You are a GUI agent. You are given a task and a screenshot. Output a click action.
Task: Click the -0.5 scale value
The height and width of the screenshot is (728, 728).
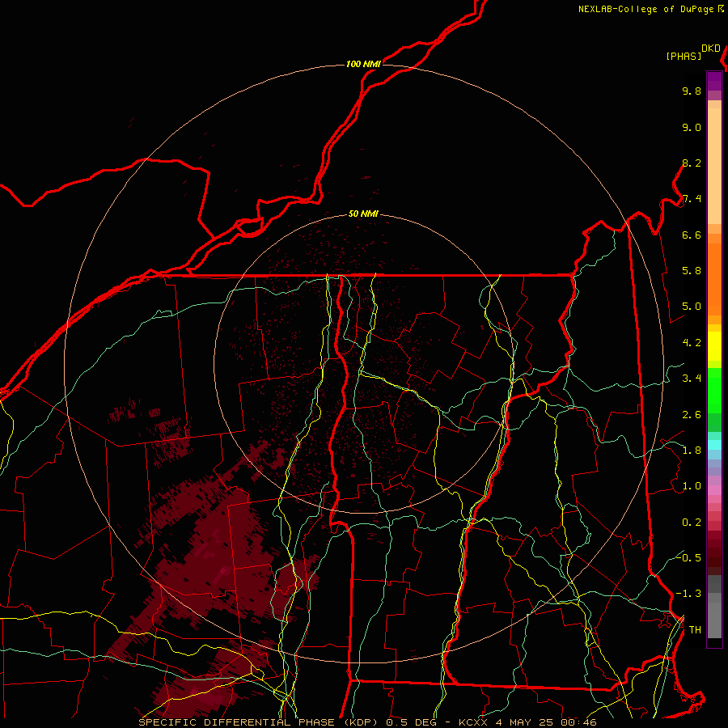point(688,557)
